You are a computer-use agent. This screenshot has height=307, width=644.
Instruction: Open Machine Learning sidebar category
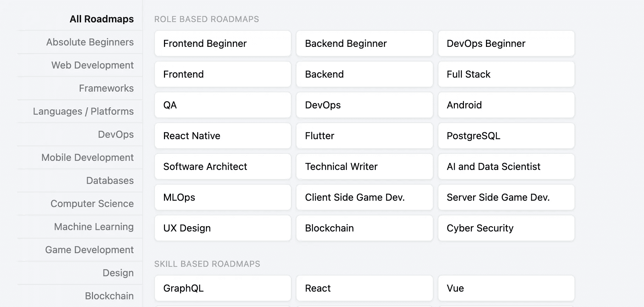pyautogui.click(x=94, y=227)
